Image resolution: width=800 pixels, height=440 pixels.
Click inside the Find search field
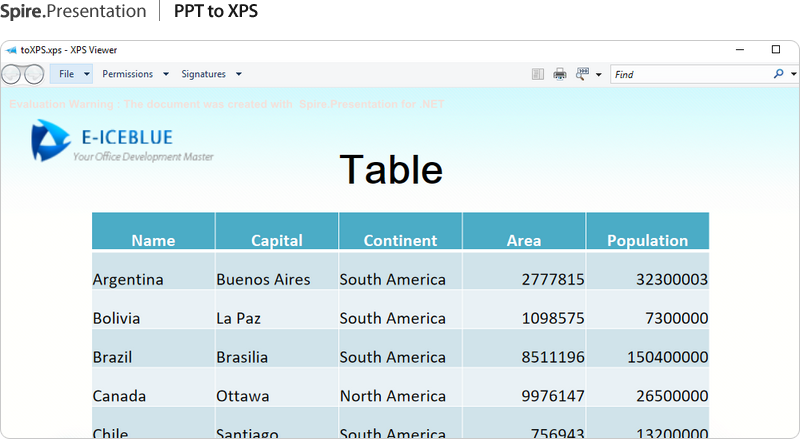click(x=690, y=74)
